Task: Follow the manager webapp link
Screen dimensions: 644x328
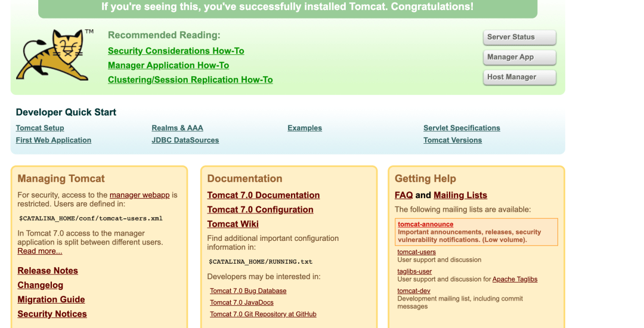Action: point(140,195)
